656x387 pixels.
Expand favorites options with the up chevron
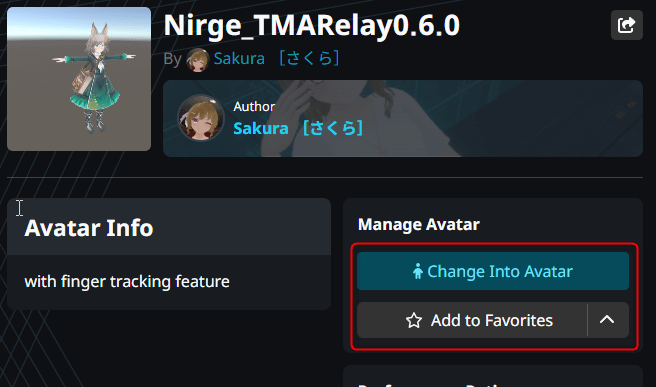[607, 320]
